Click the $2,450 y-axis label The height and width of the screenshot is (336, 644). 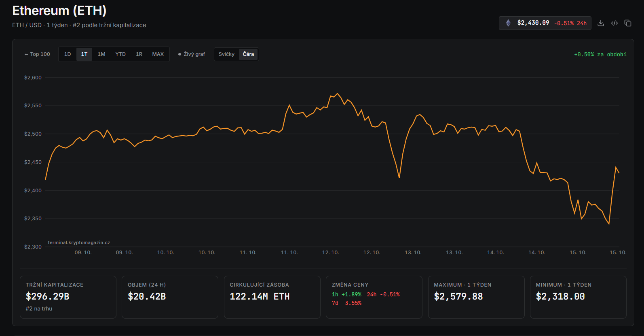33,162
